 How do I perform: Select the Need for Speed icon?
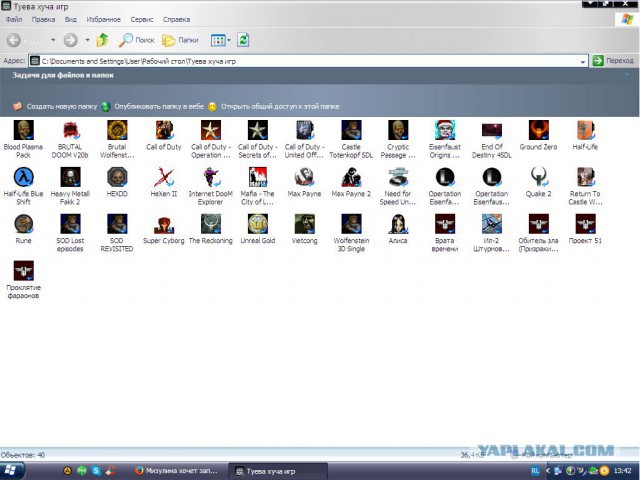point(398,177)
